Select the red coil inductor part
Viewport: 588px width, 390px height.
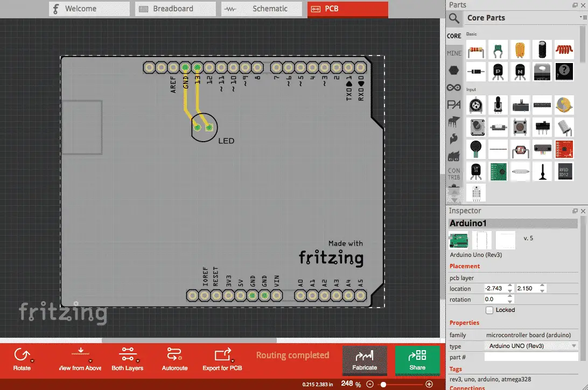tap(564, 50)
